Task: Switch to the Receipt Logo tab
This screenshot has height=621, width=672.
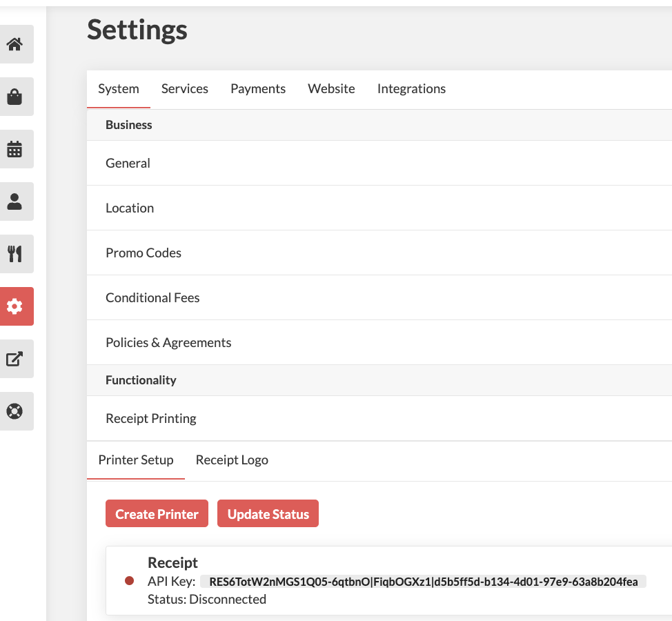Action: pos(232,460)
